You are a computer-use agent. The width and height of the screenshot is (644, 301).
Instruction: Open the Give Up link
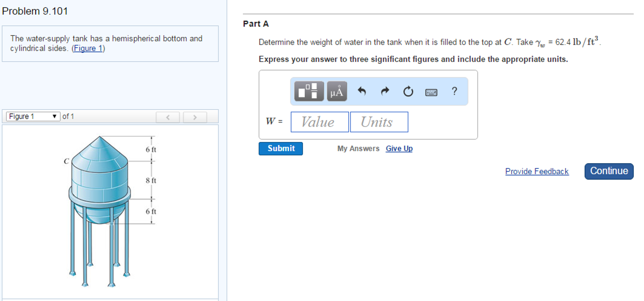coord(399,148)
